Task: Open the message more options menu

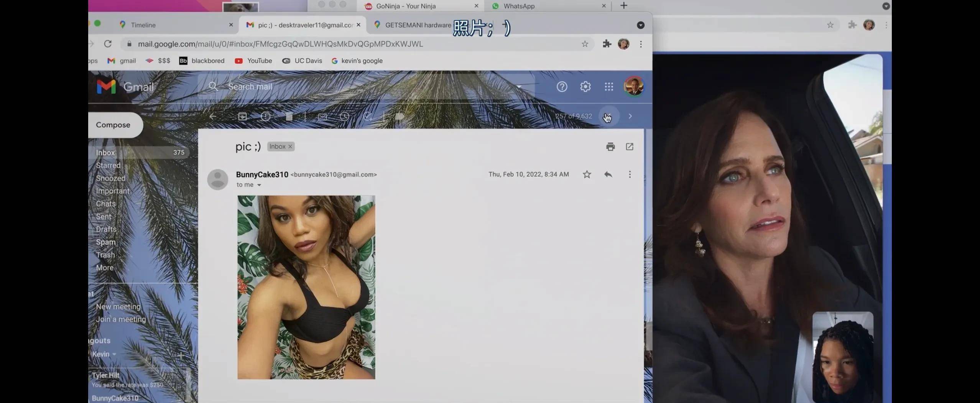Action: 630,174
